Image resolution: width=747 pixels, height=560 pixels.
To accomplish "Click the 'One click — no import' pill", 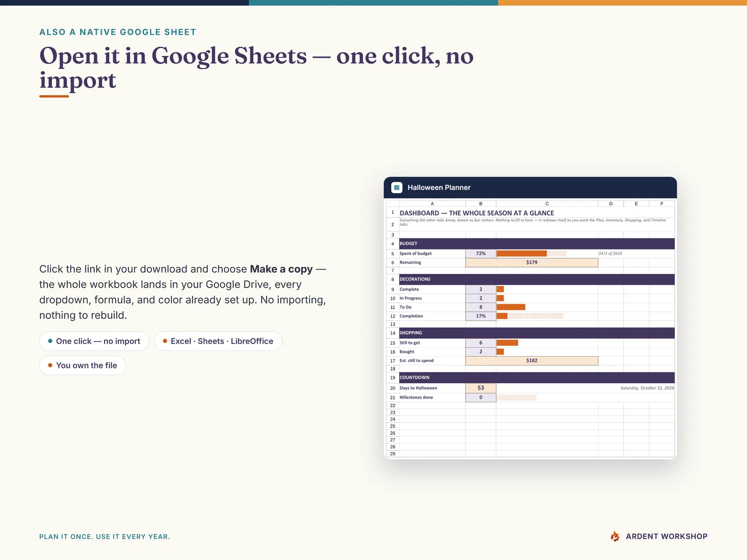I will [x=94, y=341].
